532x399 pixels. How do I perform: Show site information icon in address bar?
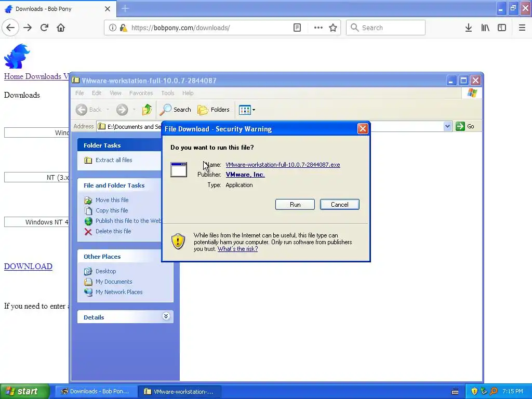pyautogui.click(x=112, y=28)
